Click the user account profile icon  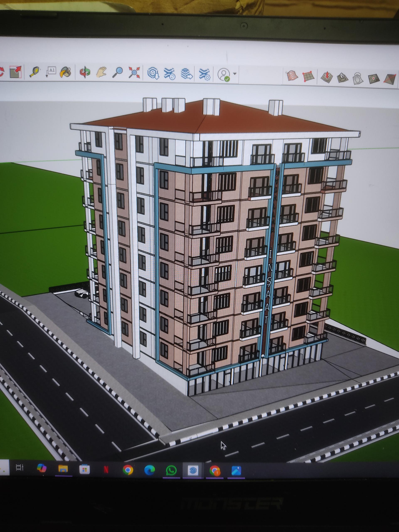tap(224, 74)
